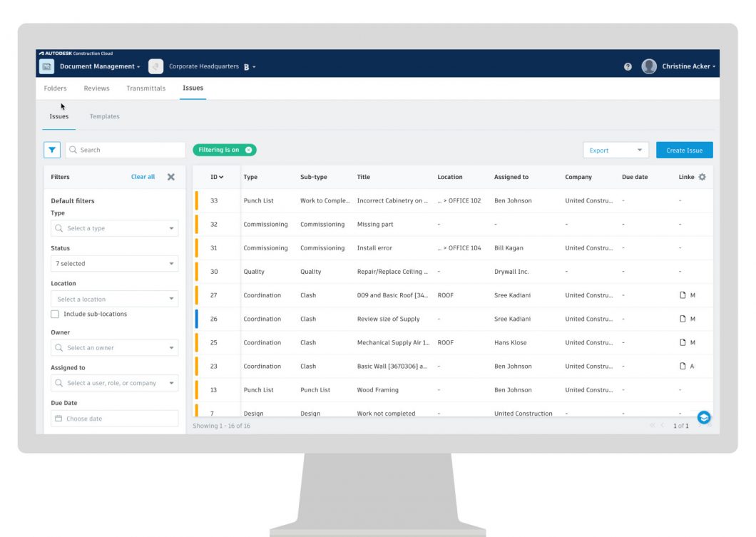Click the Assigned to column header
The height and width of the screenshot is (537, 756).
coord(511,177)
